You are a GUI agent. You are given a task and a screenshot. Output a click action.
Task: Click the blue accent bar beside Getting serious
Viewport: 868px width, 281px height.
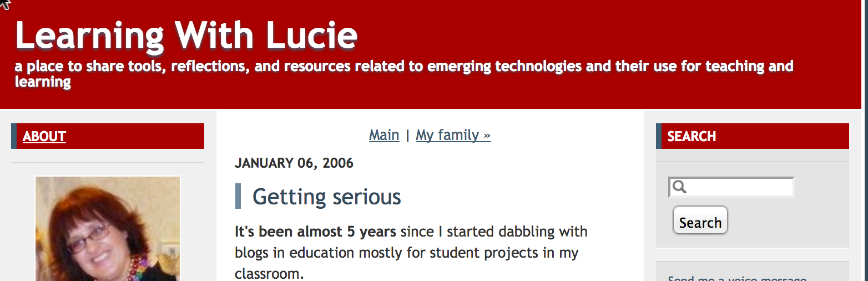pyautogui.click(x=238, y=196)
